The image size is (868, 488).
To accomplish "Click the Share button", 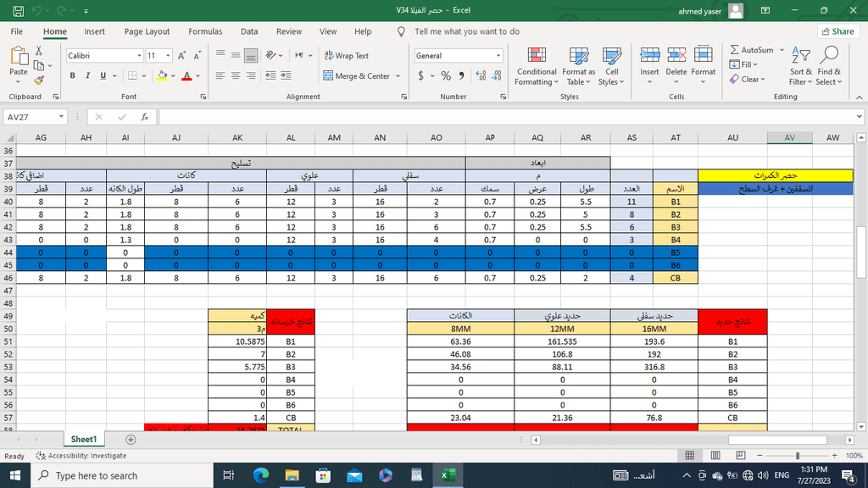I will coord(838,31).
